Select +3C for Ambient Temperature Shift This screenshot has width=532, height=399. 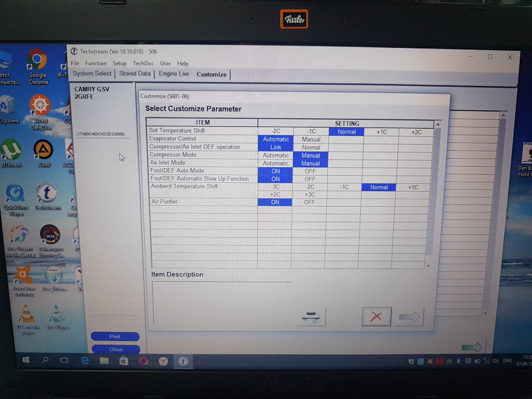(309, 195)
